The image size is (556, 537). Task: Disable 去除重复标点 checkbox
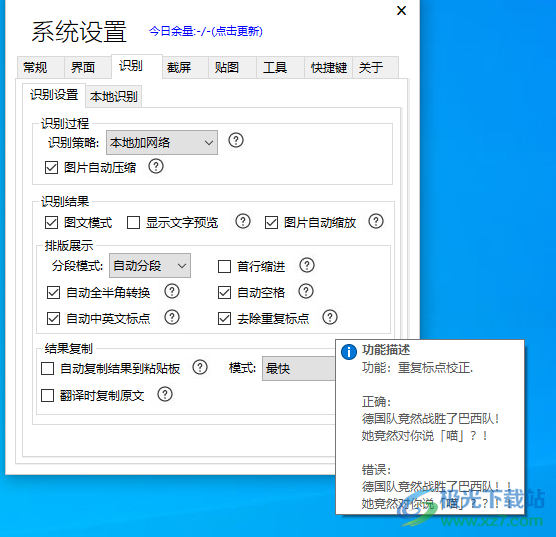point(224,319)
